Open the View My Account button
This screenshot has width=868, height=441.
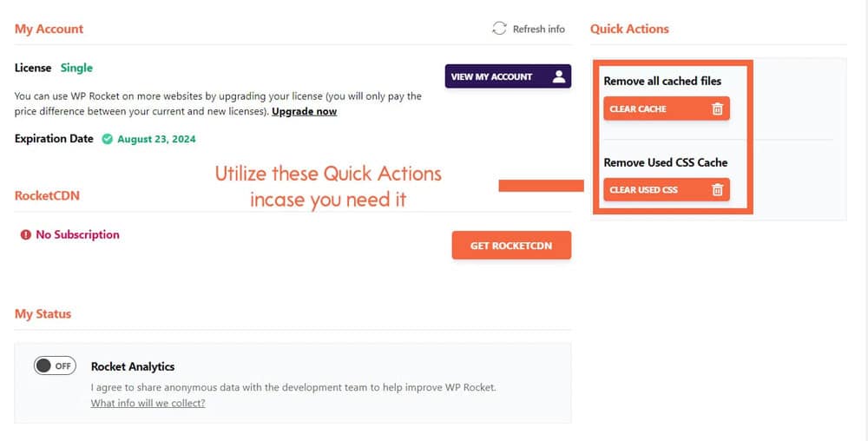tap(508, 76)
